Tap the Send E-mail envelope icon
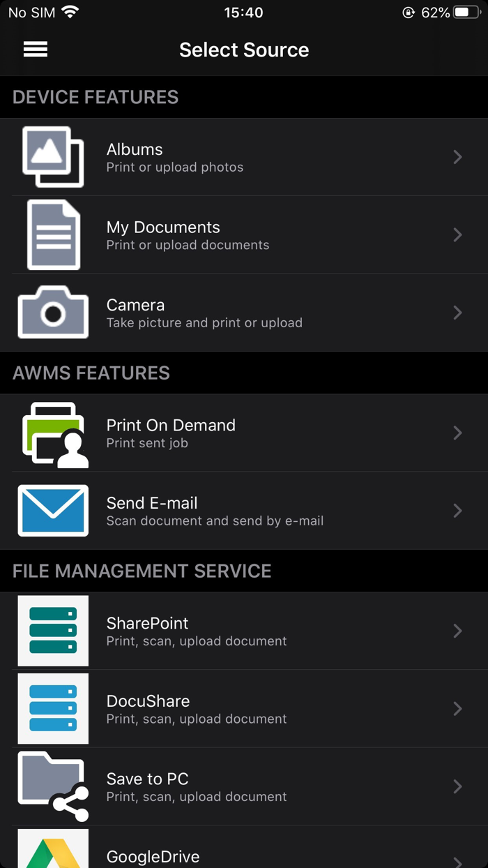 53,511
